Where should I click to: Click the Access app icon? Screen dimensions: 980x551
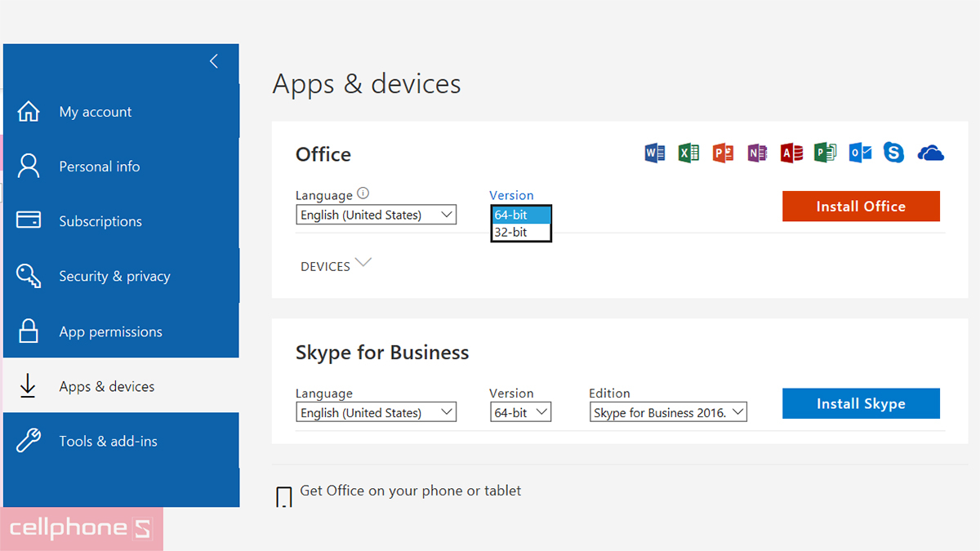coord(791,153)
